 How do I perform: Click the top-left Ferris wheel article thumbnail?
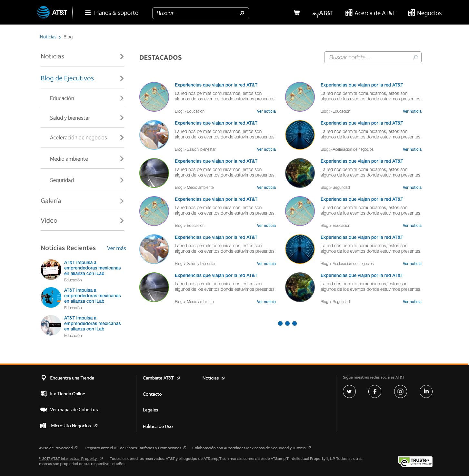(154, 97)
